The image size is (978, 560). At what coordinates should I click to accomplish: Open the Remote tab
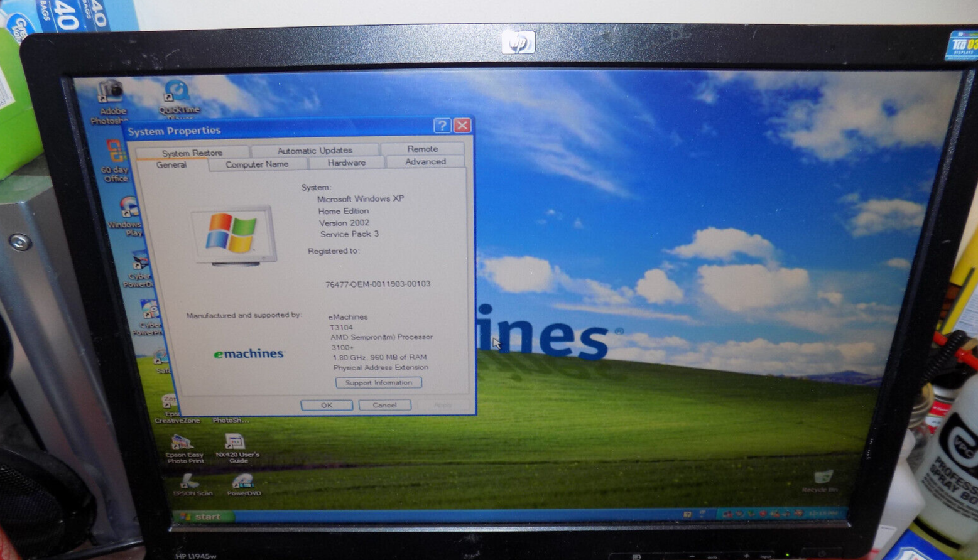(x=422, y=149)
